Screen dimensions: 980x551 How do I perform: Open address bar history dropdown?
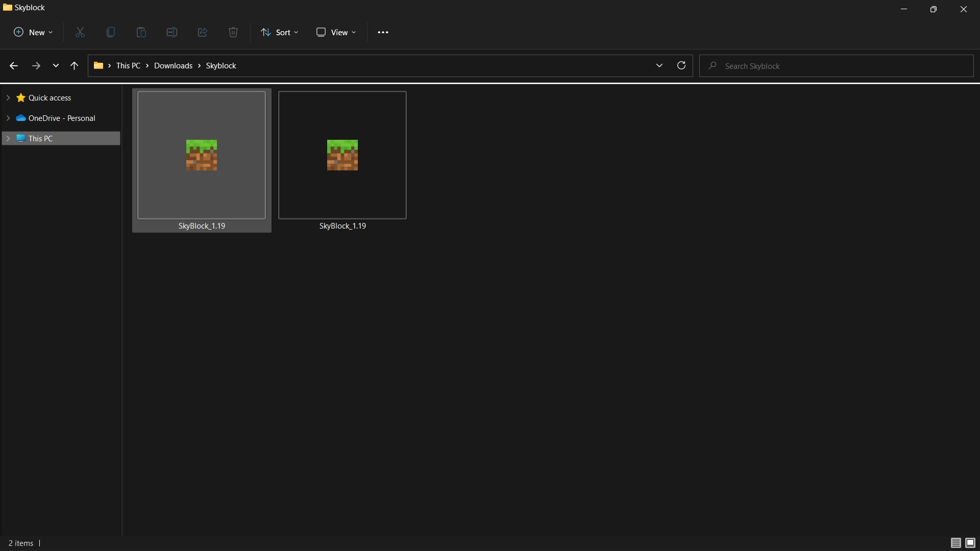[659, 66]
